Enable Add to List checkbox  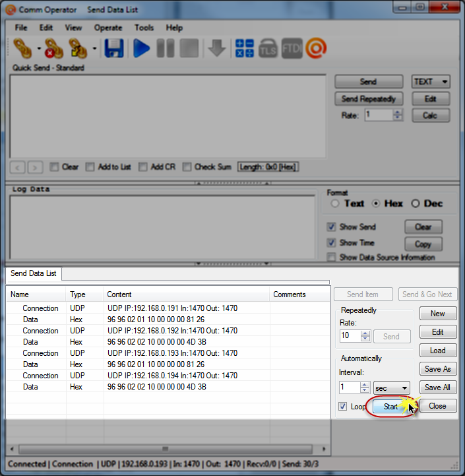click(90, 167)
